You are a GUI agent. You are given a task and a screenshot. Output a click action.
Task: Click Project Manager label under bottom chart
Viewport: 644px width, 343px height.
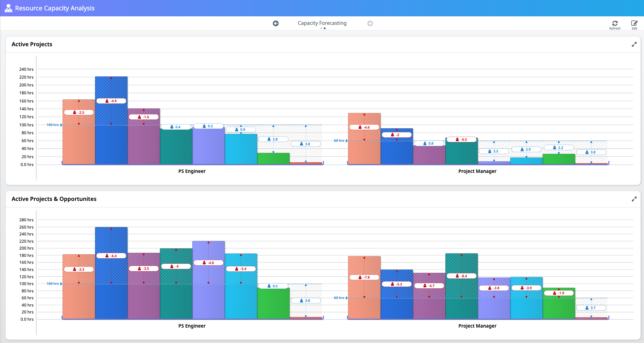(x=477, y=326)
